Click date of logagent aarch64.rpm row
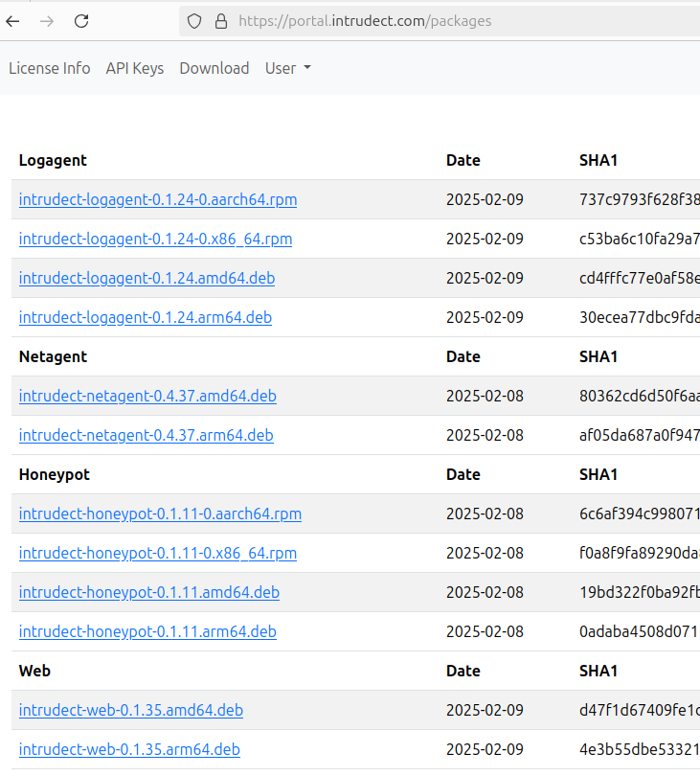Image resolution: width=700 pixels, height=776 pixels. pos(485,199)
